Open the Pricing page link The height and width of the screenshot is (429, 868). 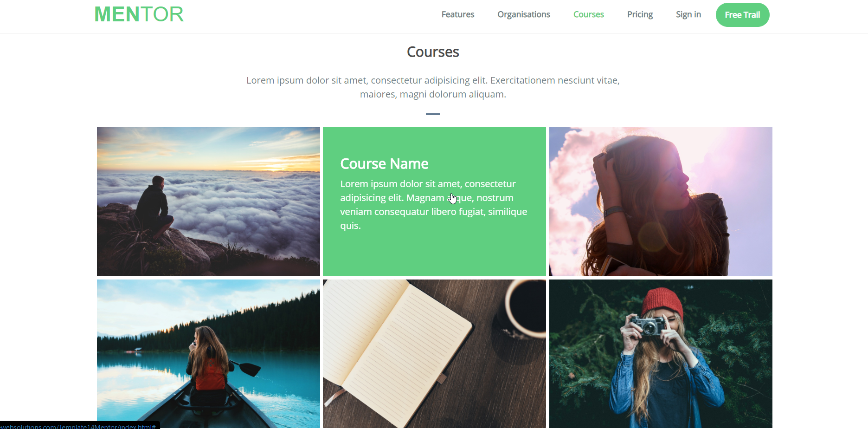coord(640,14)
